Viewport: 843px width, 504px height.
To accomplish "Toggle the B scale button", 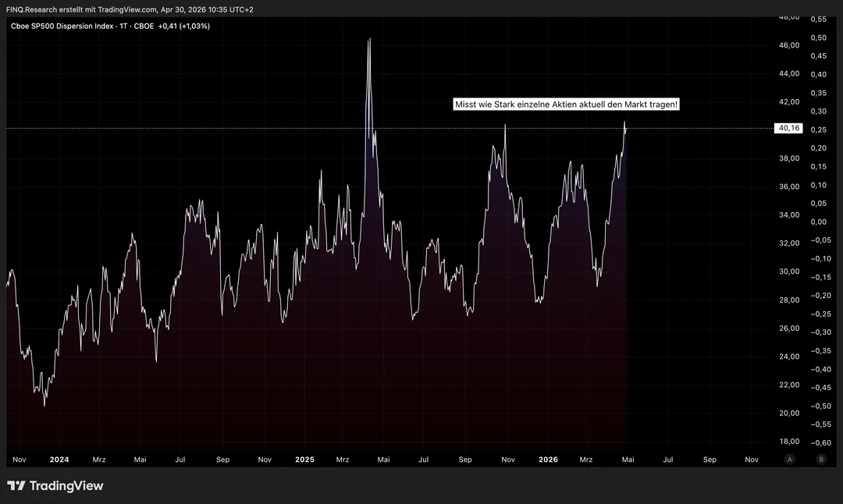I will click(820, 460).
